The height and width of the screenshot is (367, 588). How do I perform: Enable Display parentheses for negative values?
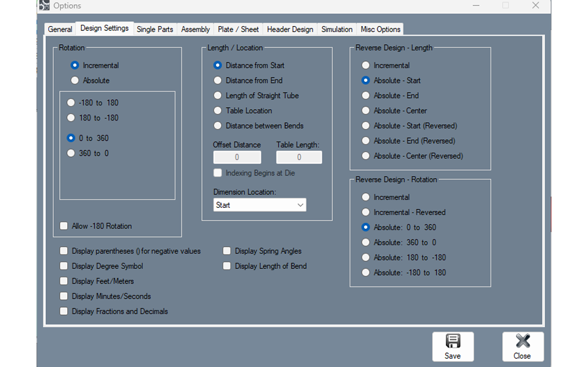point(130,251)
